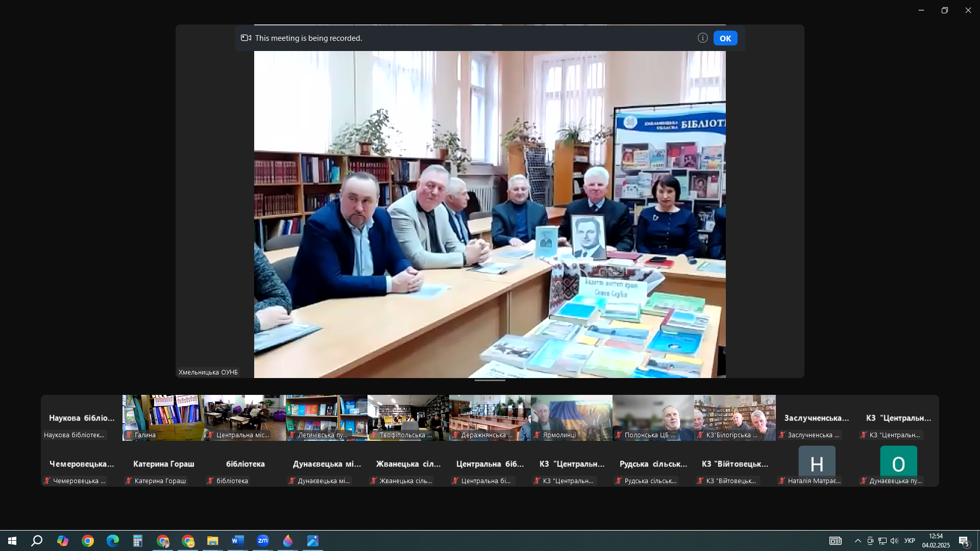Screen dimensions: 980x551
Task: Open recording info icon in banner
Action: pos(702,38)
